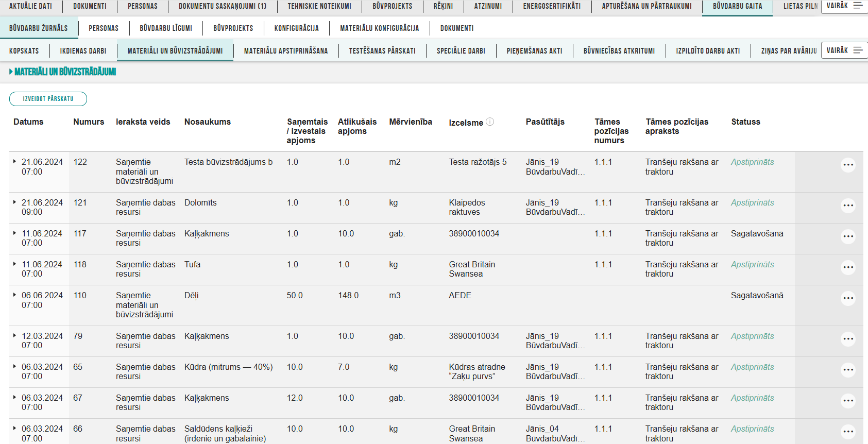The height and width of the screenshot is (444, 868).
Task: Expand row for entry number 65
Action: point(14,366)
